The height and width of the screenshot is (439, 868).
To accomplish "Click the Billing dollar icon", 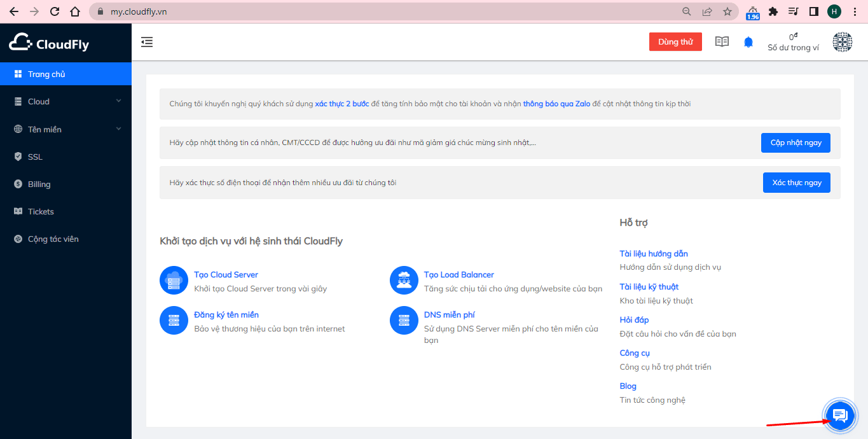I will pos(18,184).
